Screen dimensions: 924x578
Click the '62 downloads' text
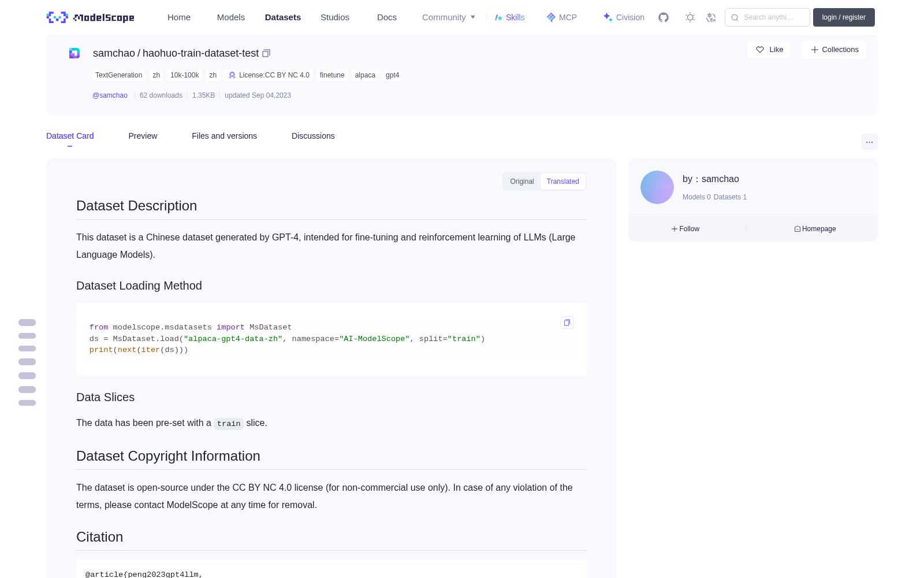(x=161, y=95)
